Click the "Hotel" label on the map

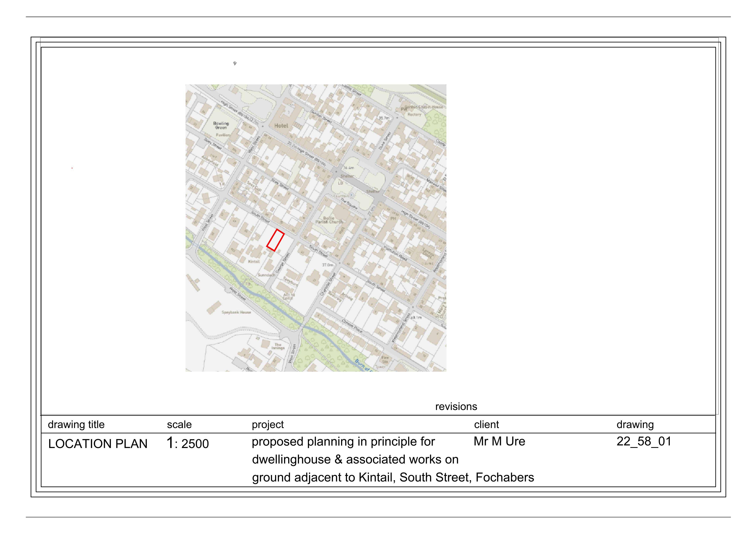click(x=281, y=126)
